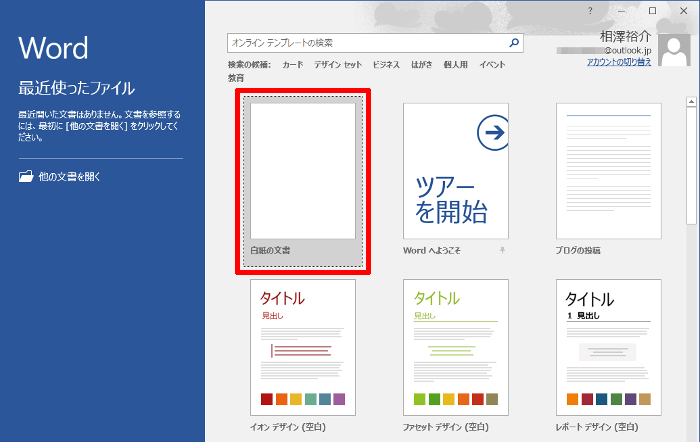
Task: Select the ブログの投稿 template
Action: pos(608,171)
